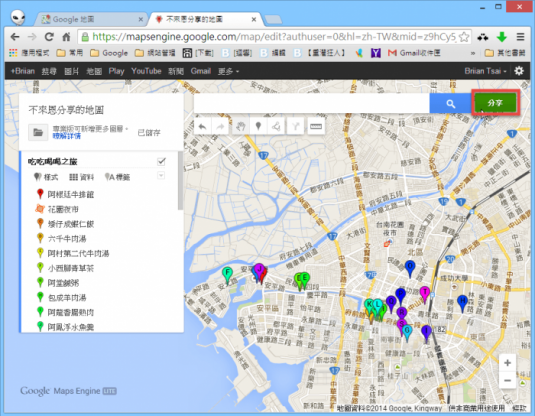This screenshot has height=416, width=535.
Task: Select 花園夜市 in the layer list
Action: click(x=63, y=209)
